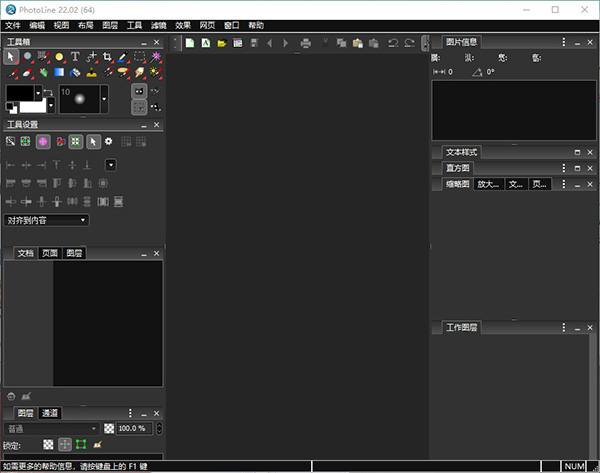Create a new document from toolbar
Screen dimensions: 600x473
tap(190, 43)
